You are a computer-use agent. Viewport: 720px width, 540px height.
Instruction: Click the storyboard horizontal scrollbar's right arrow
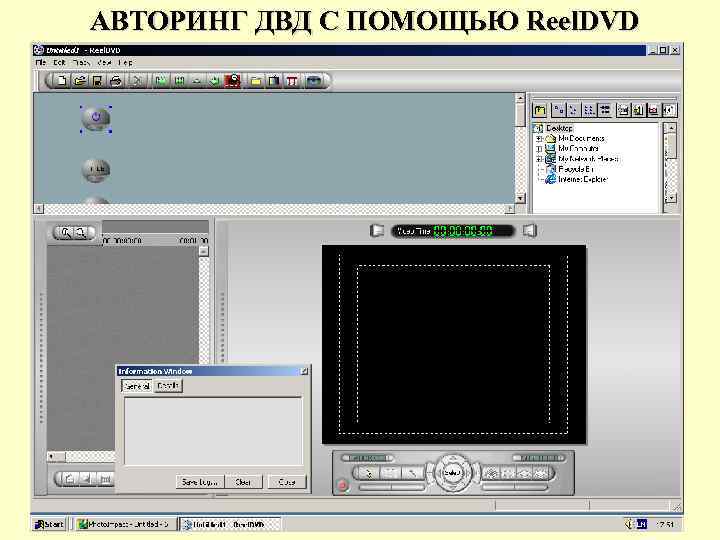[509, 209]
